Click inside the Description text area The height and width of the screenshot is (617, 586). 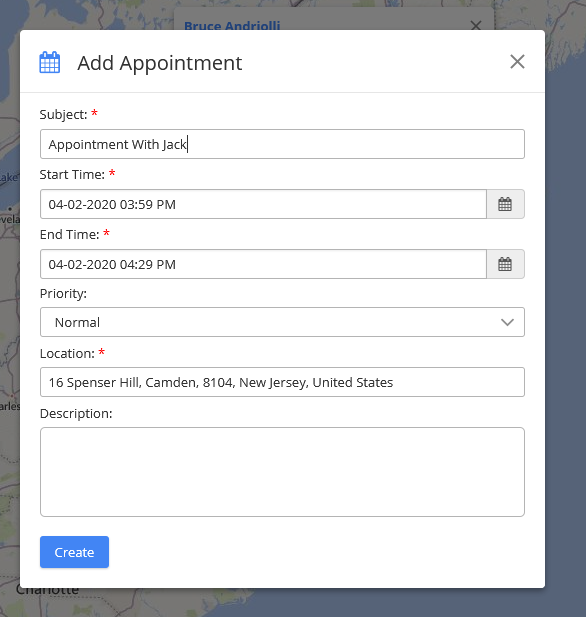[x=282, y=472]
